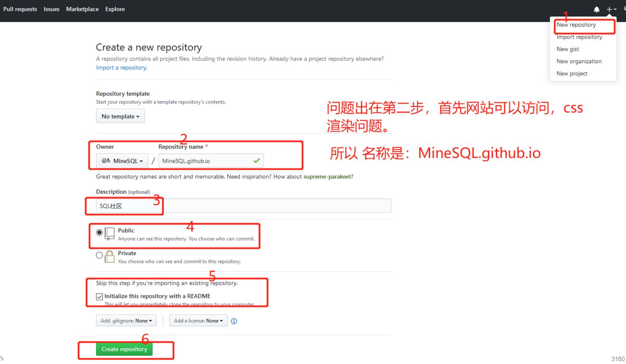Image resolution: width=626 pixels, height=364 pixels.
Task: Click the Public option label text
Action: [126, 230]
